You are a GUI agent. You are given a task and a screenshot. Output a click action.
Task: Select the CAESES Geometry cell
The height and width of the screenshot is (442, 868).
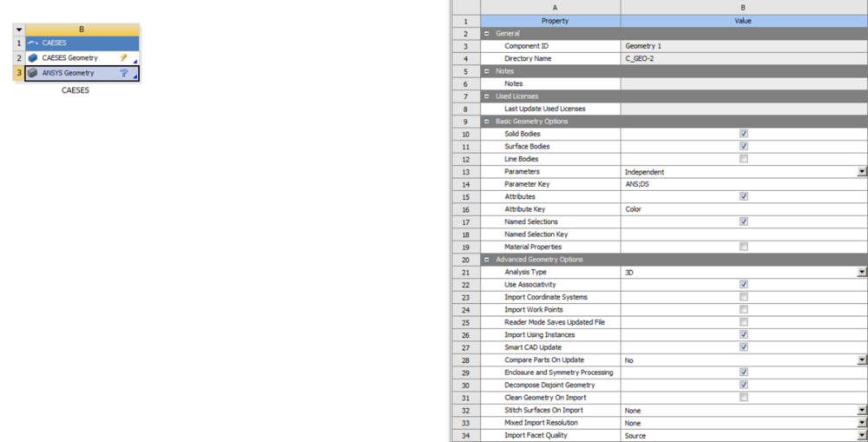[82, 57]
